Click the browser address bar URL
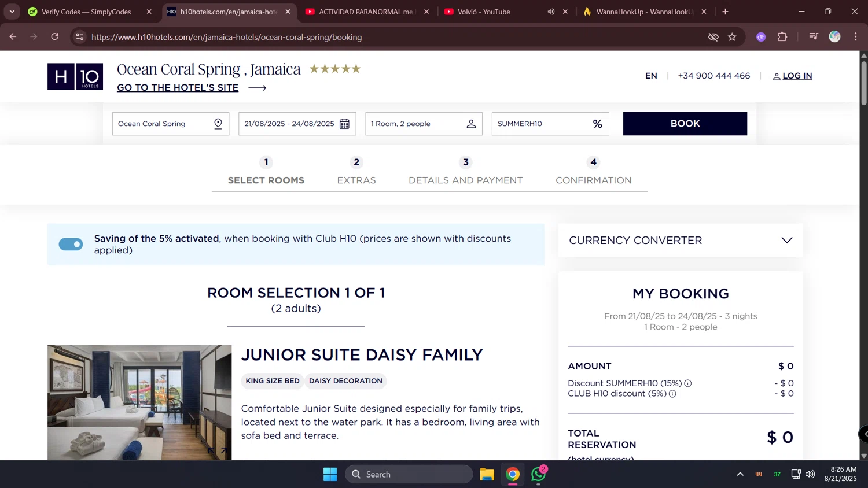Viewport: 868px width, 488px height. click(x=227, y=37)
